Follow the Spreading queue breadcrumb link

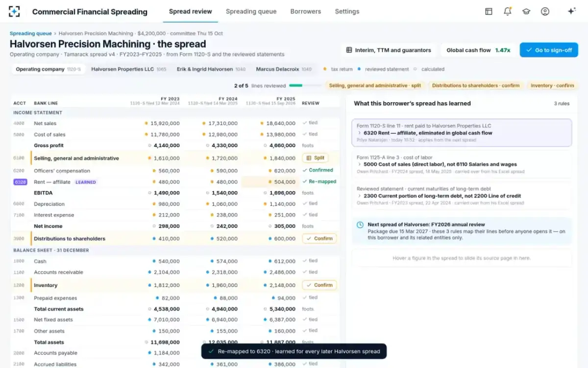(x=30, y=33)
